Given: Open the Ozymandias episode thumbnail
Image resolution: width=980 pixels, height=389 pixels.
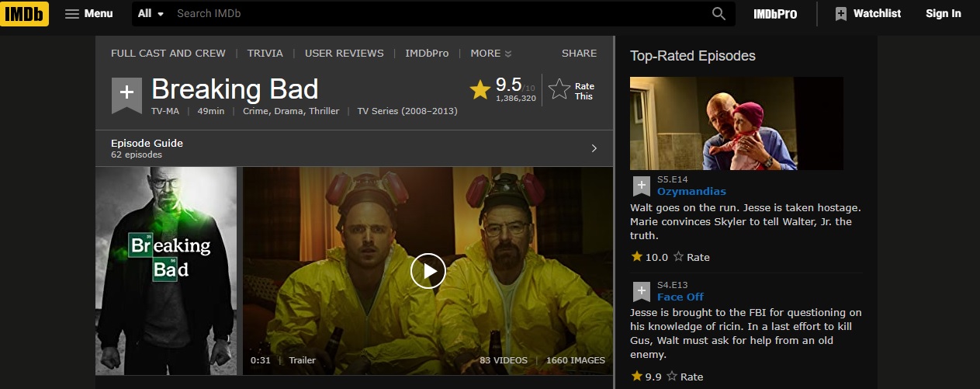Looking at the screenshot, I should tap(736, 123).
